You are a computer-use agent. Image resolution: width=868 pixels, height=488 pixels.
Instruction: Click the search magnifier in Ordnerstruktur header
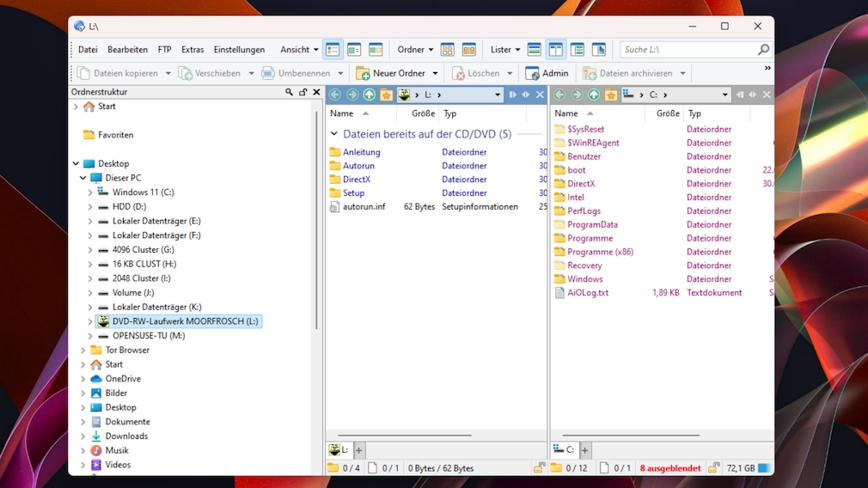point(290,92)
